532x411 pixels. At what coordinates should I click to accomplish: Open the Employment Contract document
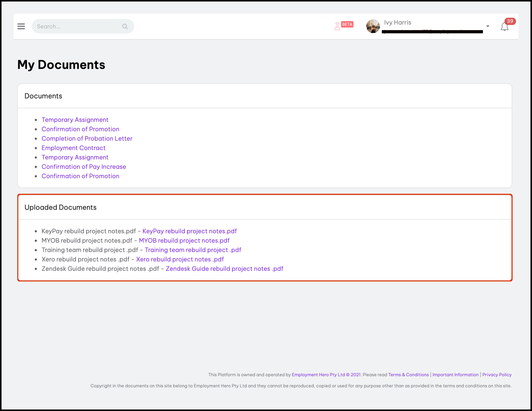(74, 148)
